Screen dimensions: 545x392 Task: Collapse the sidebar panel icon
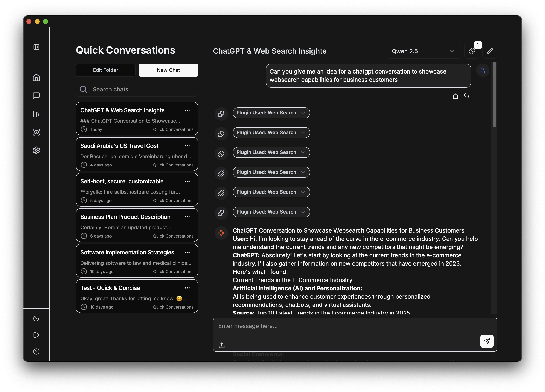[36, 47]
